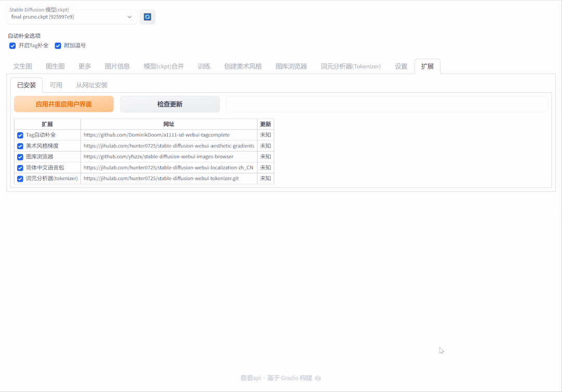The image size is (562, 392).
Task: Click the Gradio logo in the footer
Action: (x=318, y=378)
